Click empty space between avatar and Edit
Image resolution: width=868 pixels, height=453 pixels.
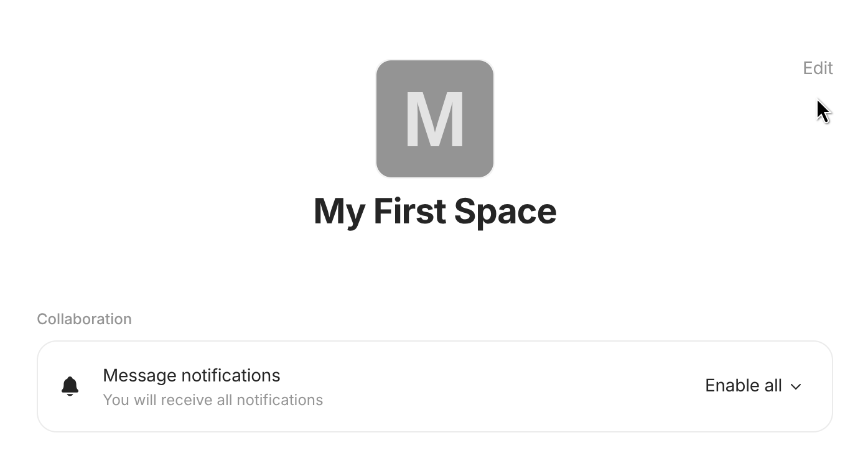point(647,118)
